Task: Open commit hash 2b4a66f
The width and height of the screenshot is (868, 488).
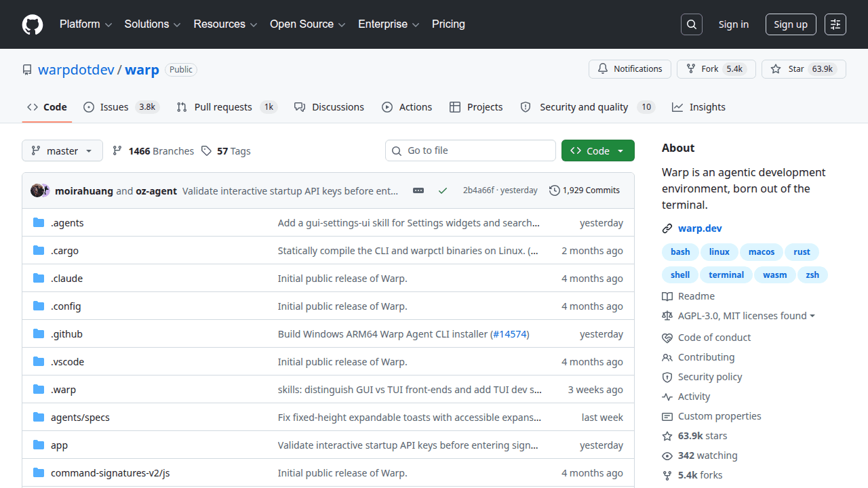Action: tap(478, 190)
